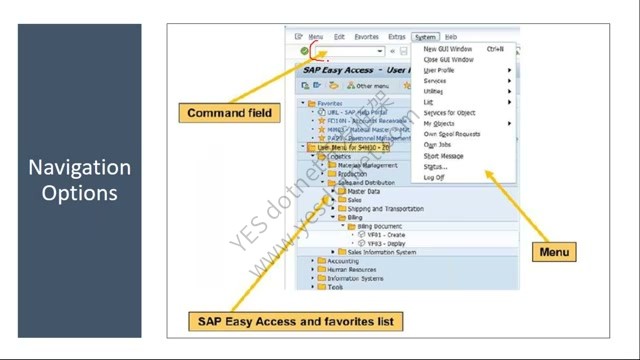Select 'VF03 - Display' transaction text
Screen dimensions: 640x360
[x=386, y=243]
